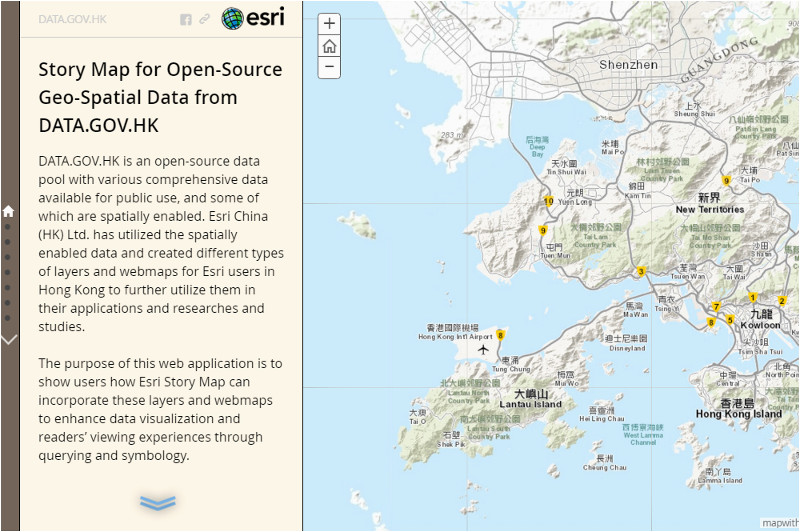Screen dimensions: 800x532
Task: Select marker 1 above Kowloon
Action: pyautogui.click(x=753, y=298)
